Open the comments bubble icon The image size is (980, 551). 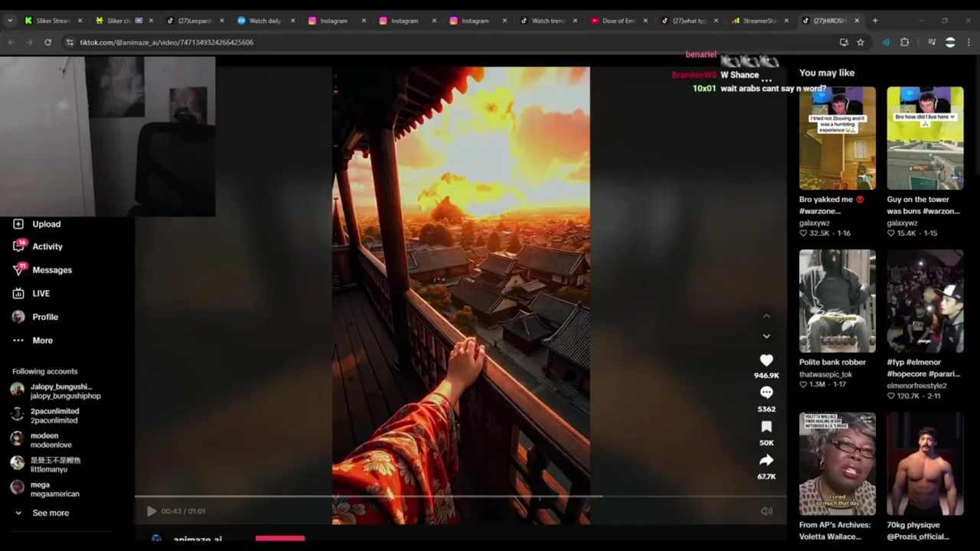click(766, 393)
